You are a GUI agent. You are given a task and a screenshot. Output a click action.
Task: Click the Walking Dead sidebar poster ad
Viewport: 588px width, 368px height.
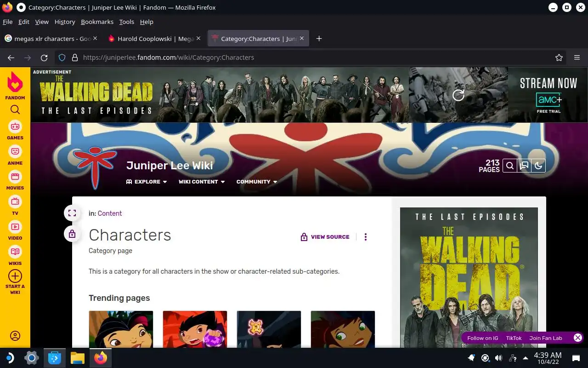(469, 277)
